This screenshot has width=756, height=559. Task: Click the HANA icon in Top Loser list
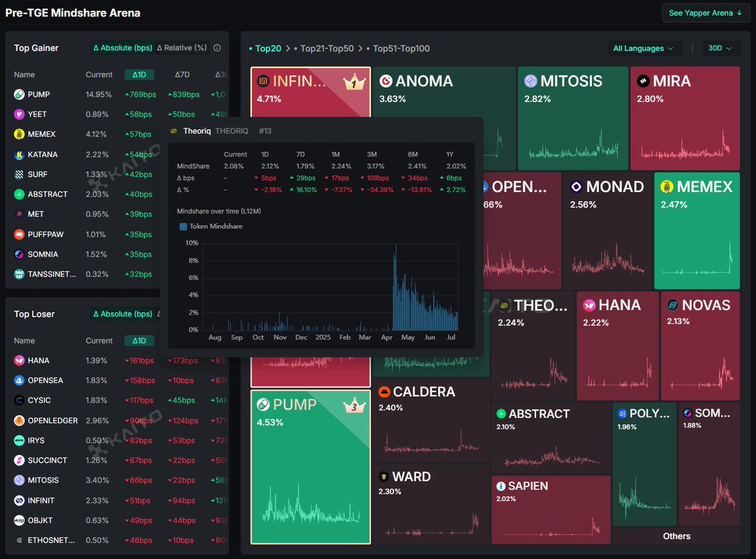tap(20, 360)
